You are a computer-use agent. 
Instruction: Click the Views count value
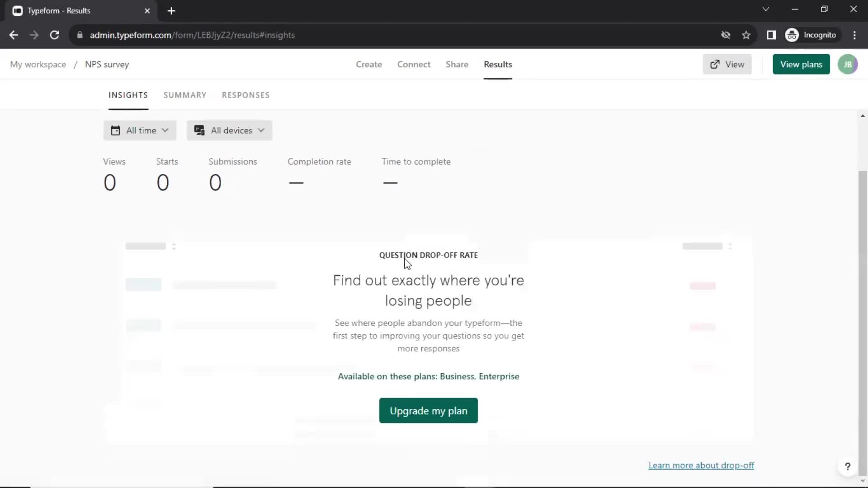point(110,183)
